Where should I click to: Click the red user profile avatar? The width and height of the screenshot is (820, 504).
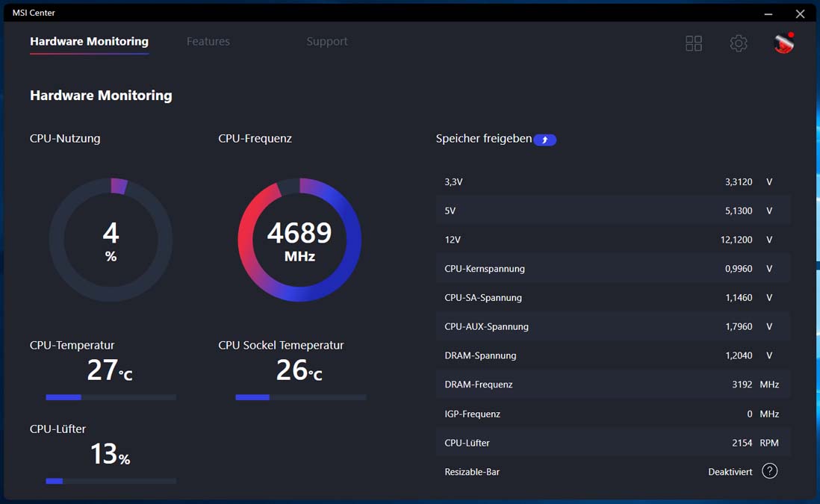tap(784, 43)
